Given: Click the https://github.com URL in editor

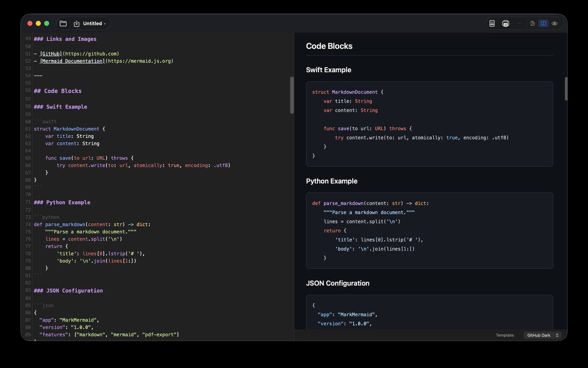Looking at the screenshot, I should pos(91,53).
